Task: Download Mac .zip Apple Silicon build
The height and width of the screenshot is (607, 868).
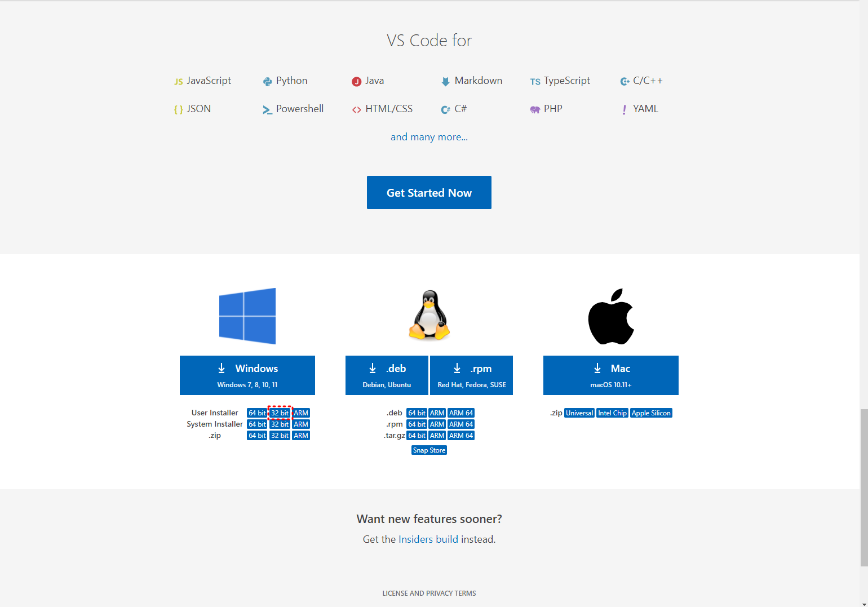Action: (x=651, y=413)
